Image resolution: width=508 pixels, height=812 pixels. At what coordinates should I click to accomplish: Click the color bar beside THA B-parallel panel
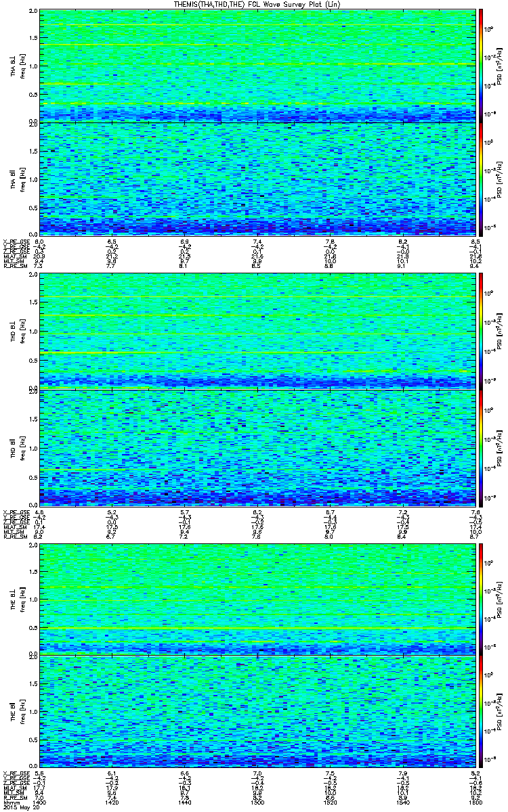coord(482,178)
